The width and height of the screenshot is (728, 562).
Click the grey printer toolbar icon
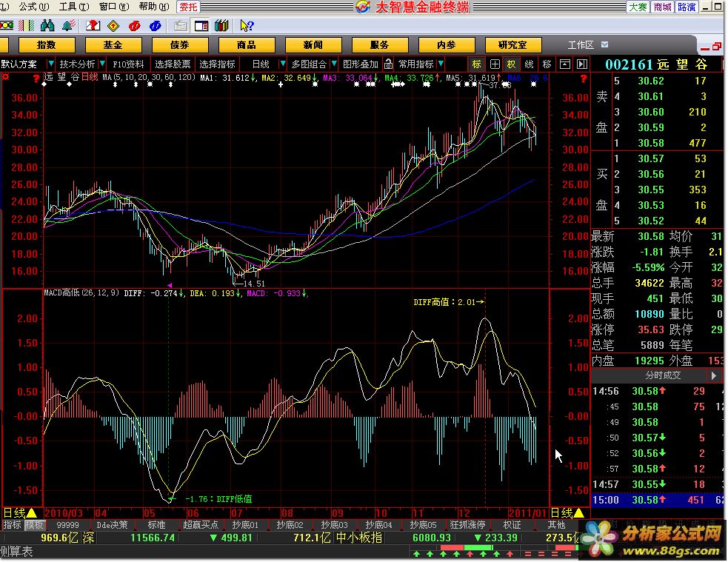coord(181,25)
